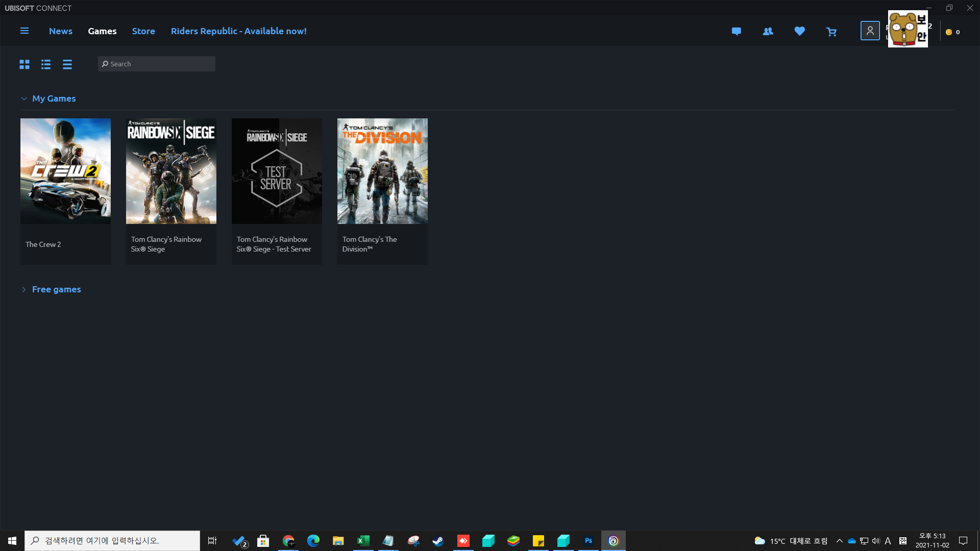Open the friends list icon
Viewport: 980px width, 551px height.
click(x=768, y=32)
